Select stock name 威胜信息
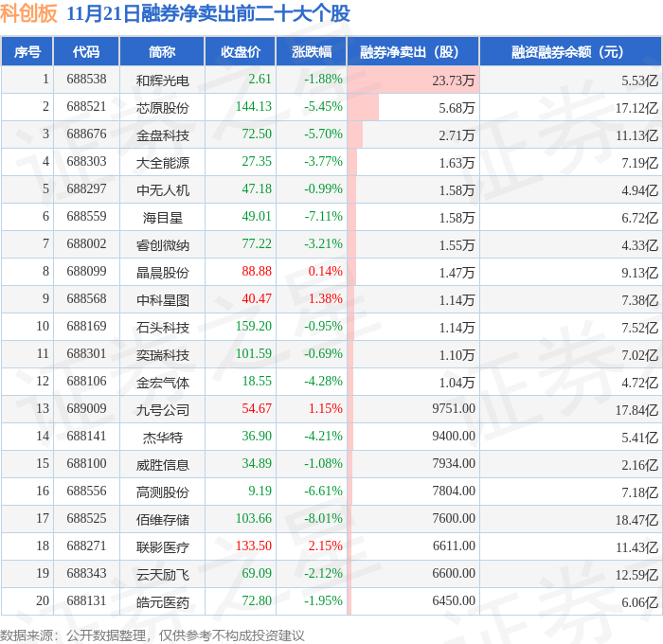This screenshot has height=644, width=663. tap(162, 465)
